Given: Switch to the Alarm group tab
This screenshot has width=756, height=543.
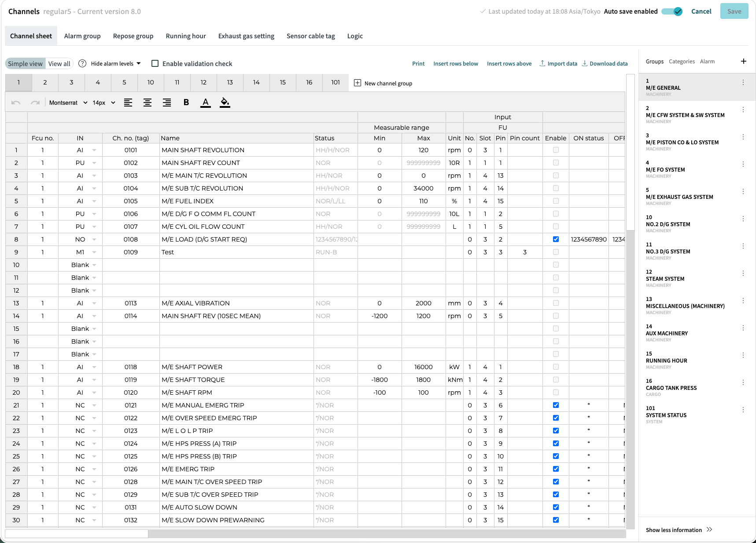Looking at the screenshot, I should pyautogui.click(x=82, y=36).
